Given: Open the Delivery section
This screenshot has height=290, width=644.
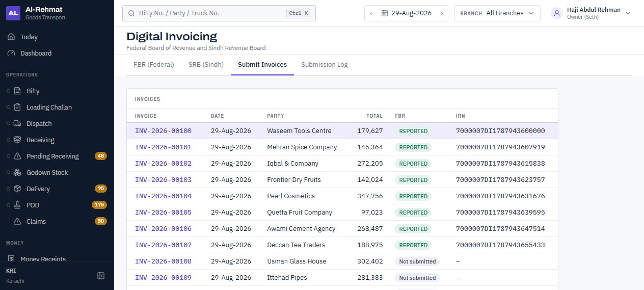Looking at the screenshot, I should click(x=61, y=189).
